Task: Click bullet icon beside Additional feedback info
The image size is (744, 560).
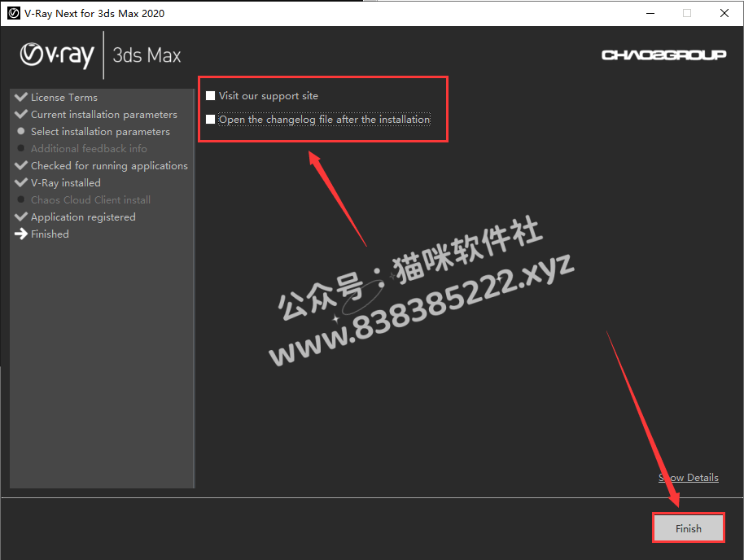Action: [21, 148]
